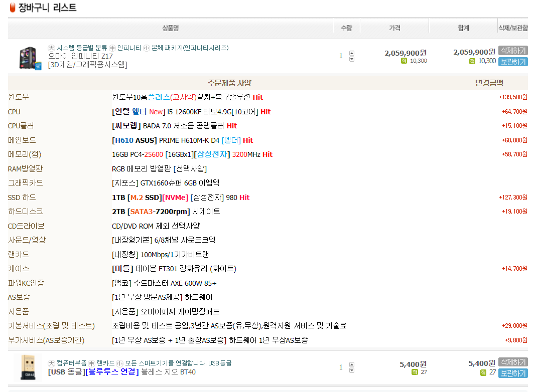The width and height of the screenshot is (538, 392).
Task: Select i5 12600KF CPU spec text
Action: pyautogui.click(x=191, y=112)
